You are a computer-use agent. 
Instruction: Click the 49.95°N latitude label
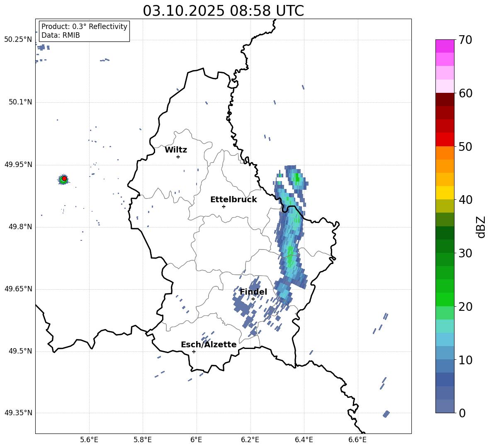tap(18, 165)
